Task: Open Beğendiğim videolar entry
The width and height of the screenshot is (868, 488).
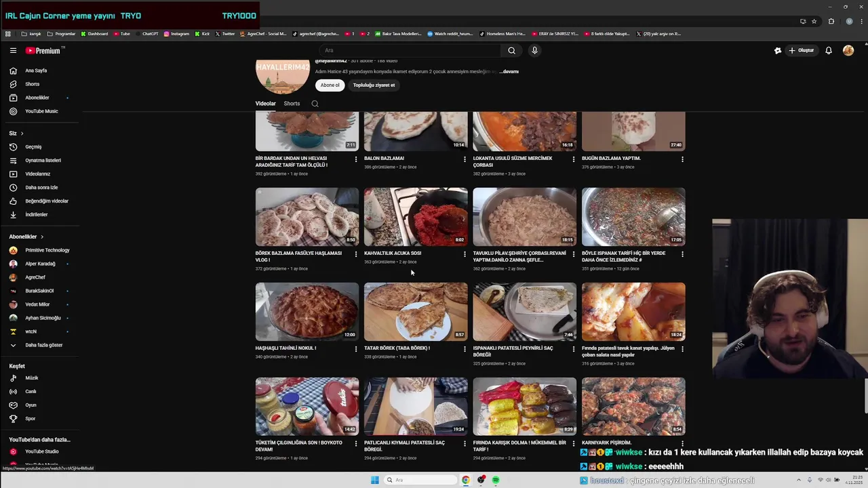Action: click(x=46, y=201)
